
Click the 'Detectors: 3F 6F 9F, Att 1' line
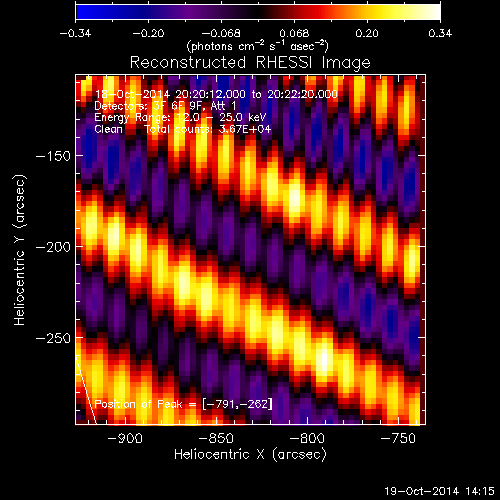coord(165,106)
